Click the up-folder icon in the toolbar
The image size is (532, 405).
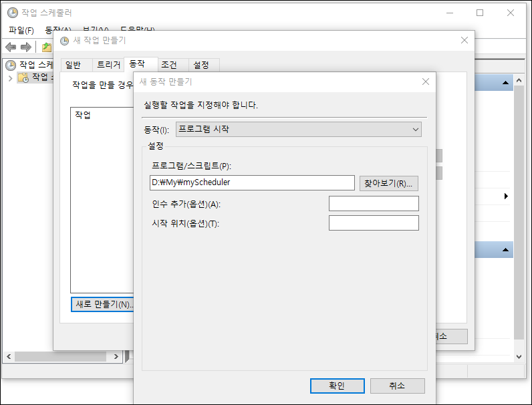click(x=45, y=47)
